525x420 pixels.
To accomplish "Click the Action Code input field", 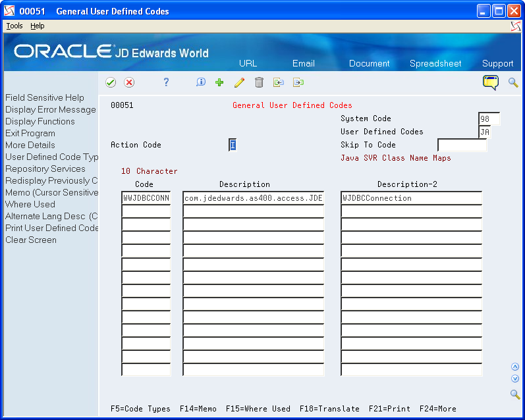I will pos(233,145).
